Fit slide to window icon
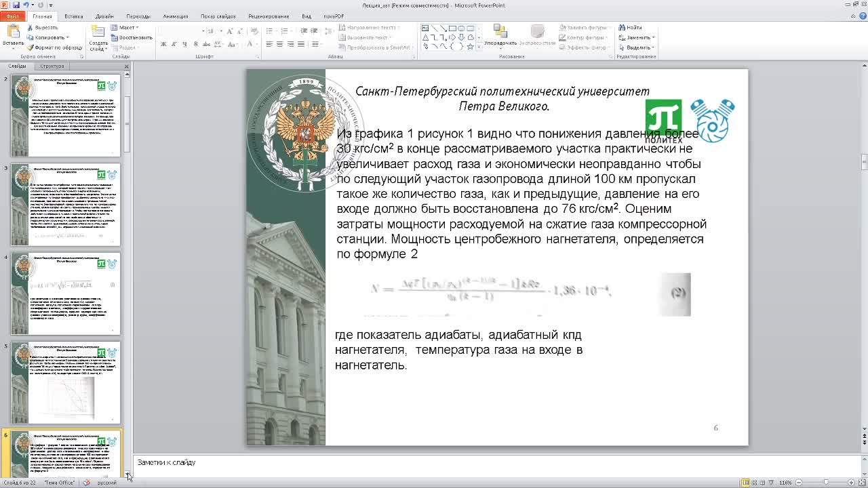 pos(862,483)
